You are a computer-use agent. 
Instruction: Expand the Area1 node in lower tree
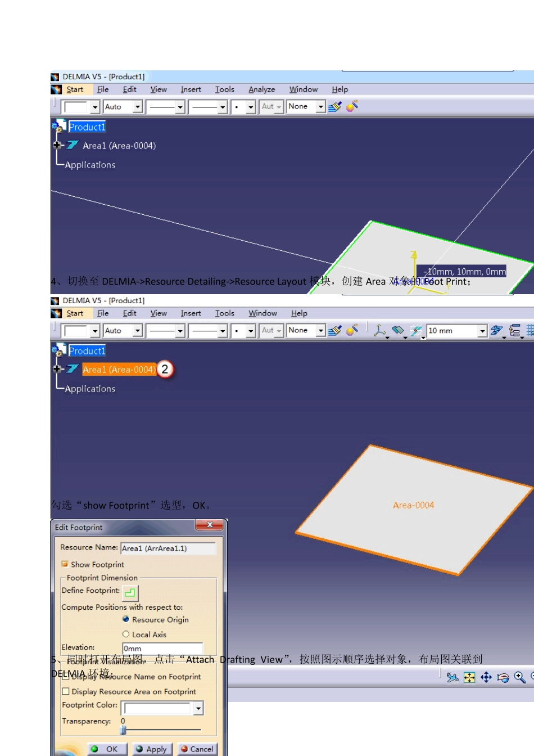pyautogui.click(x=56, y=369)
